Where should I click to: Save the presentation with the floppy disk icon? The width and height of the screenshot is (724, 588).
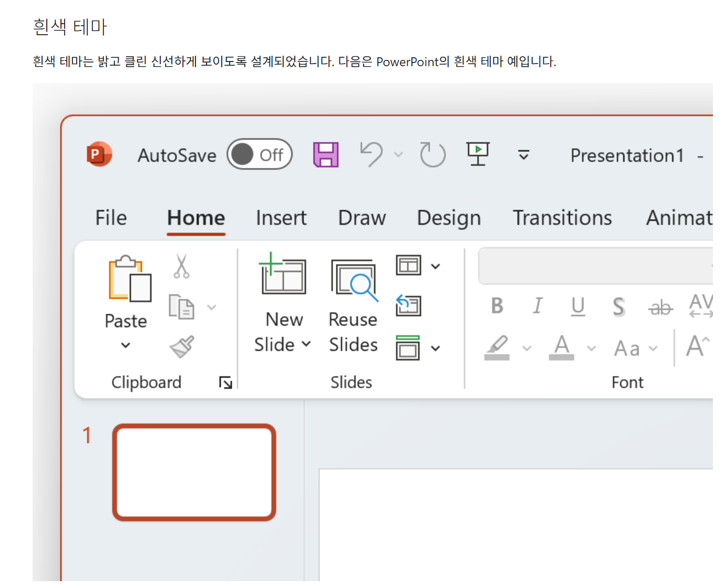pyautogui.click(x=326, y=155)
